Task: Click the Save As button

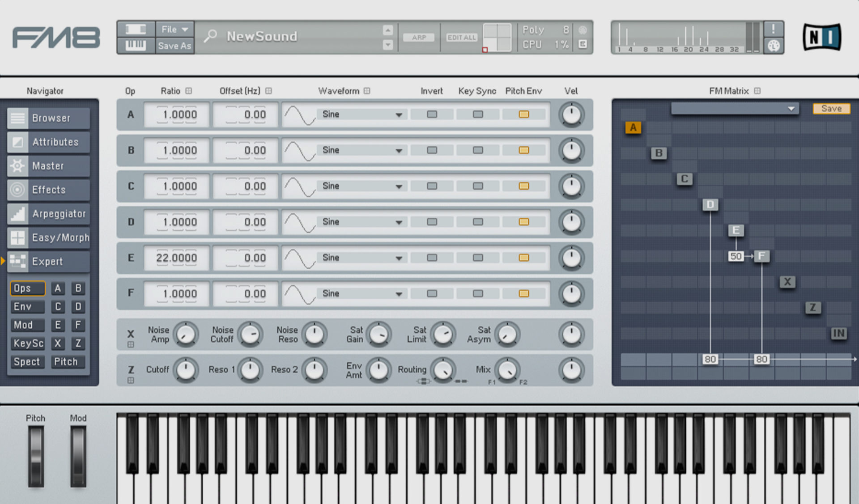Action: click(174, 45)
